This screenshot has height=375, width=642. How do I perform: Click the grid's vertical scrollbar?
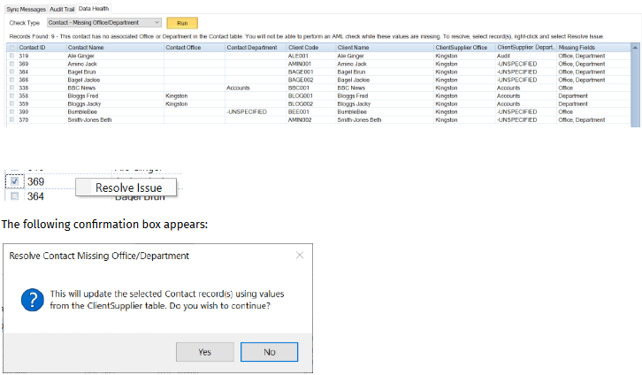[635, 85]
